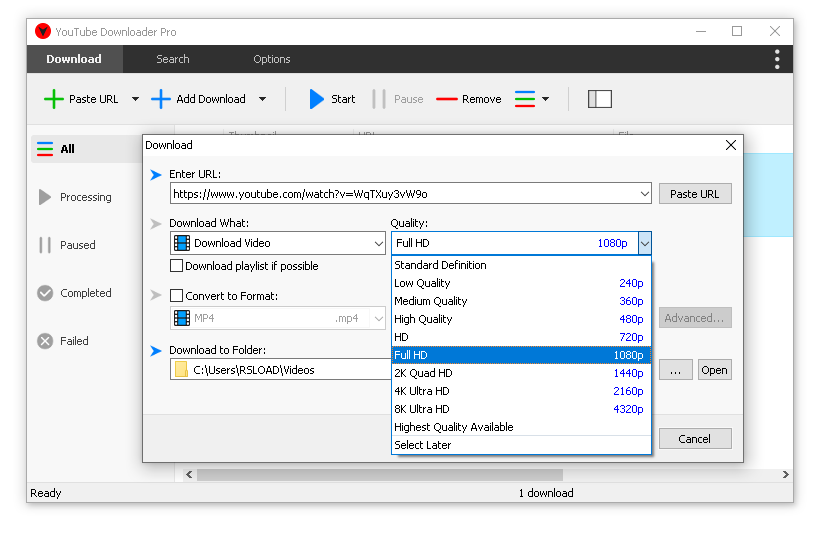Open the download folder with Open button
The height and width of the screenshot is (534, 832).
[714, 370]
